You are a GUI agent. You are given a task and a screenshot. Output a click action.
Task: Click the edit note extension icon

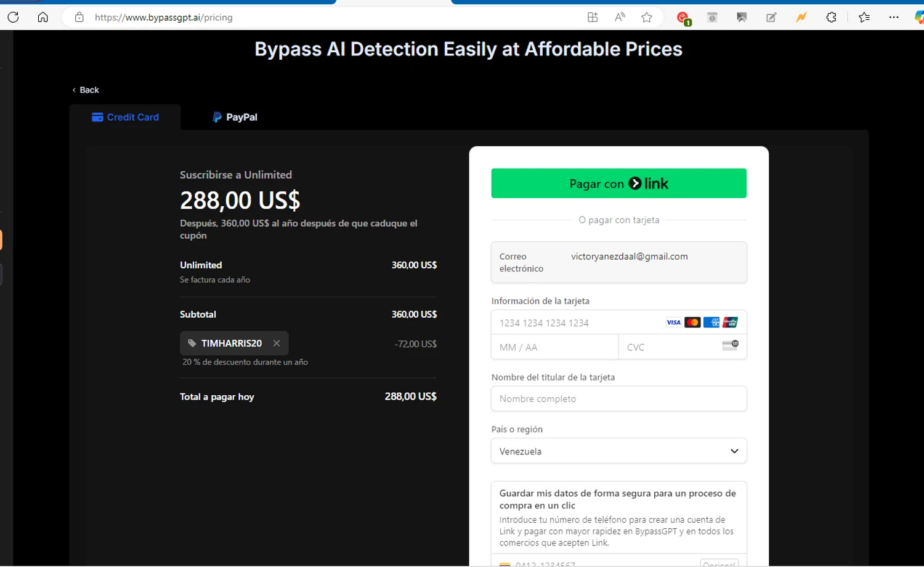(771, 17)
